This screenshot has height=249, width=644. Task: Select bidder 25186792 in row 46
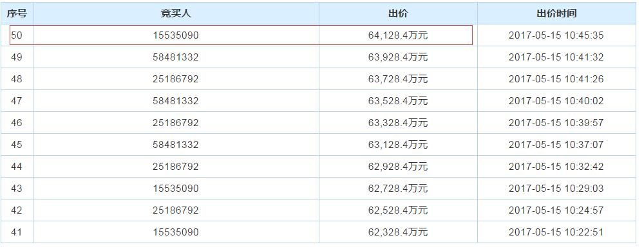(176, 123)
